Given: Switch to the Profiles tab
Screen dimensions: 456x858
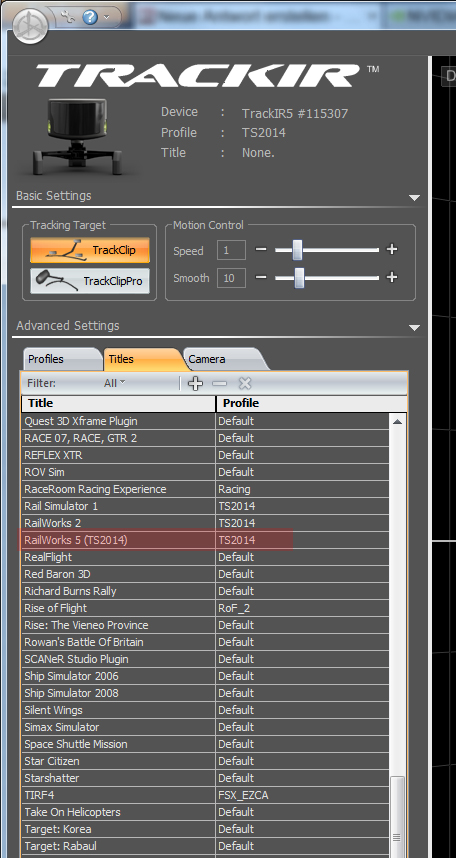Looking at the screenshot, I should [x=62, y=359].
